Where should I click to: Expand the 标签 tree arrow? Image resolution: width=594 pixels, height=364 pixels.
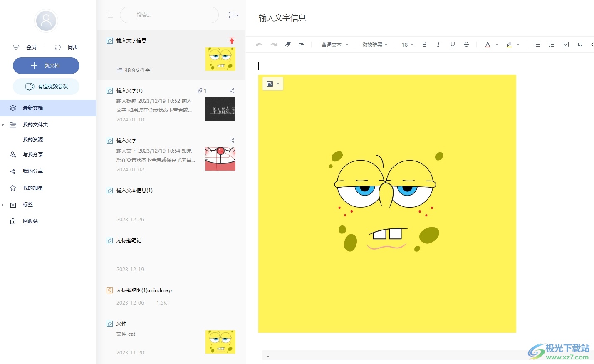click(3, 205)
